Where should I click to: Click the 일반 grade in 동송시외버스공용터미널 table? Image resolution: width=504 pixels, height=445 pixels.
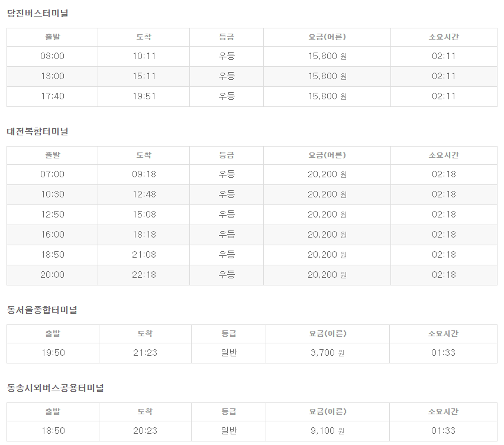pos(229,431)
